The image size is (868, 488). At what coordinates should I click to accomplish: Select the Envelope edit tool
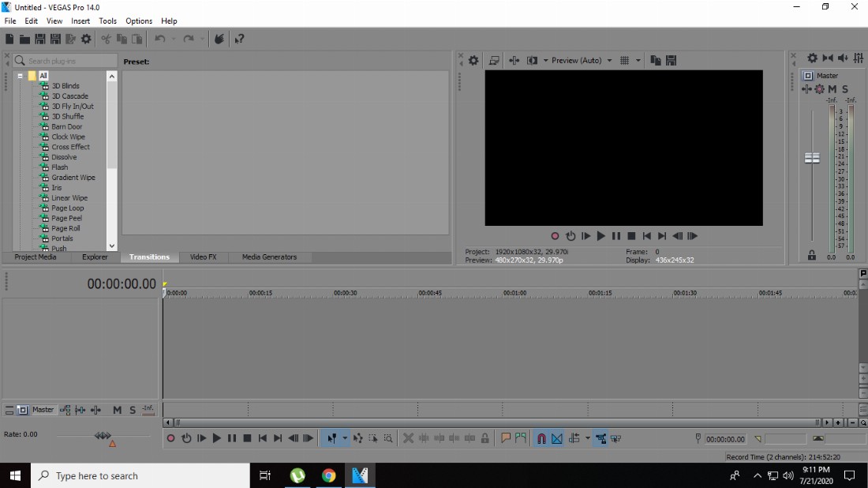[x=357, y=438]
